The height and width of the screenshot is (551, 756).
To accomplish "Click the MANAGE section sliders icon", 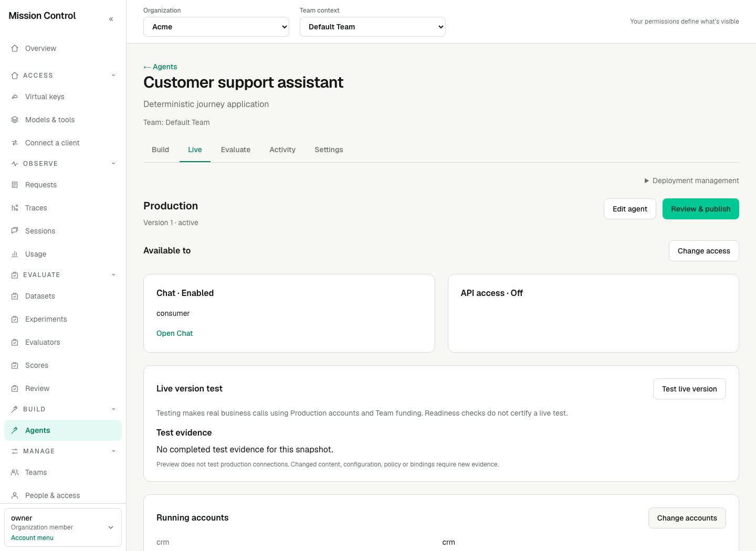I will [15, 451].
